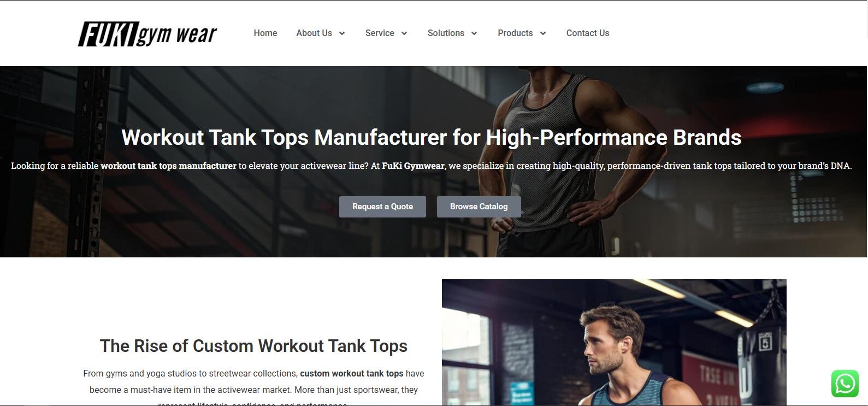The width and height of the screenshot is (868, 406).
Task: Expand the Products dropdown arrow
Action: coord(543,33)
